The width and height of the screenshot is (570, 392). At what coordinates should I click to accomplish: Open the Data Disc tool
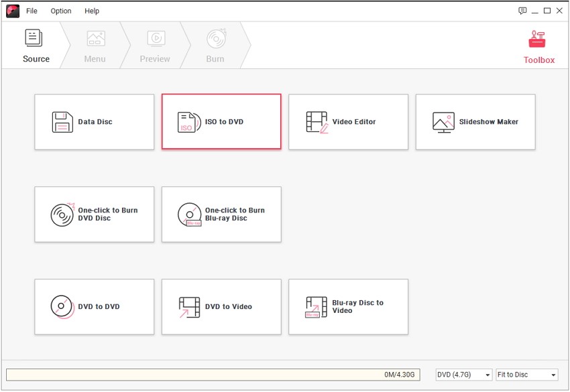coord(95,122)
